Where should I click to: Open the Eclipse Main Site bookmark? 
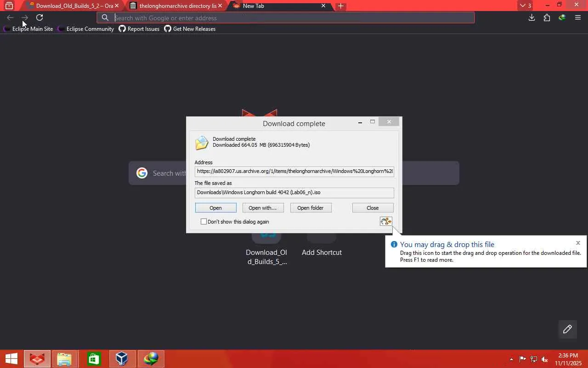[28, 29]
